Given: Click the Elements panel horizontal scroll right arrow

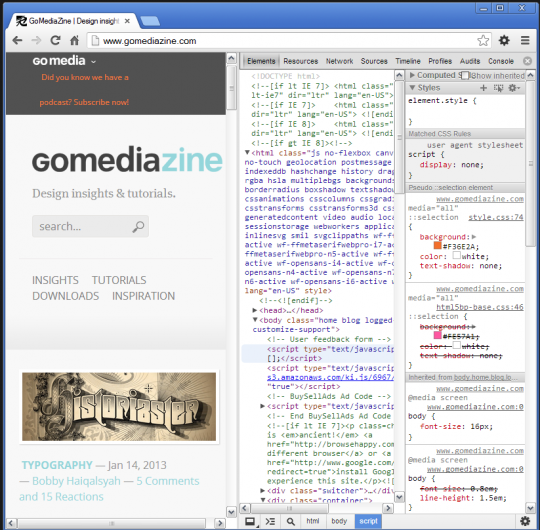Looking at the screenshot, I should pos(388,508).
